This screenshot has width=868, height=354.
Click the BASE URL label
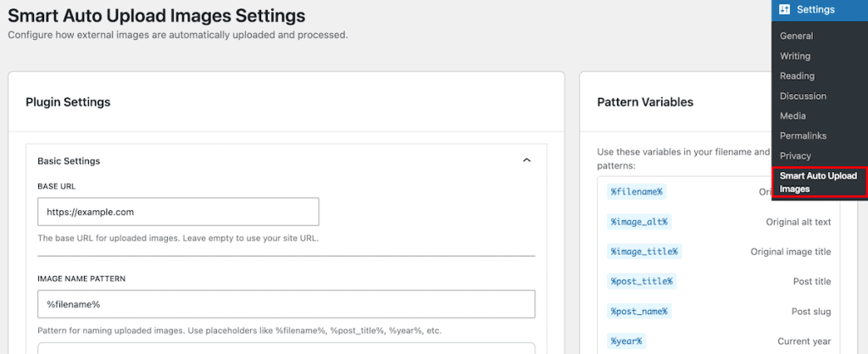57,186
